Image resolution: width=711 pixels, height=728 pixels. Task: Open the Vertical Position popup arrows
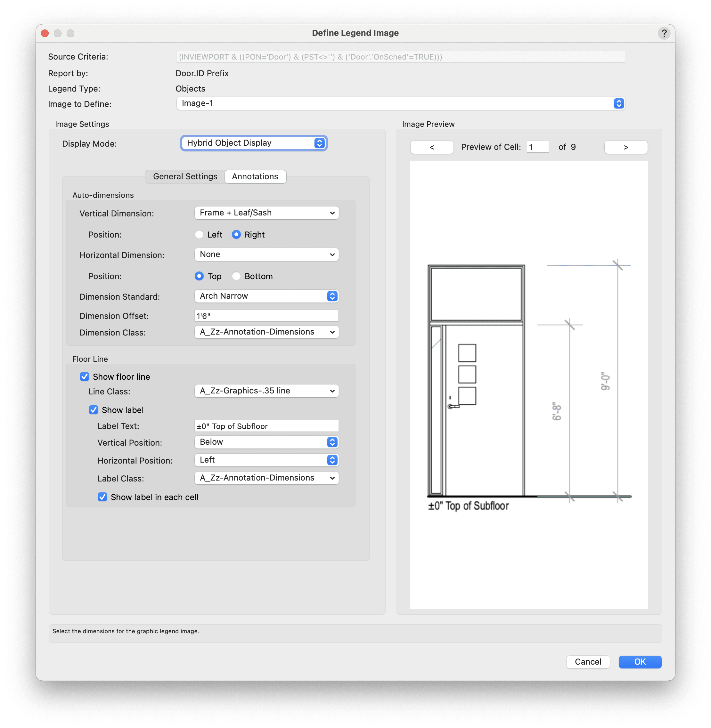pos(332,442)
